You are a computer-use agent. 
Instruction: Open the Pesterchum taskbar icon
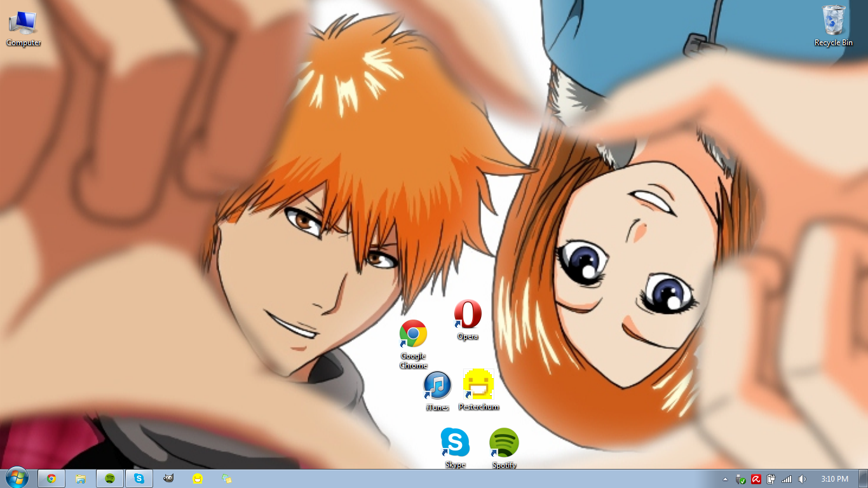point(198,478)
